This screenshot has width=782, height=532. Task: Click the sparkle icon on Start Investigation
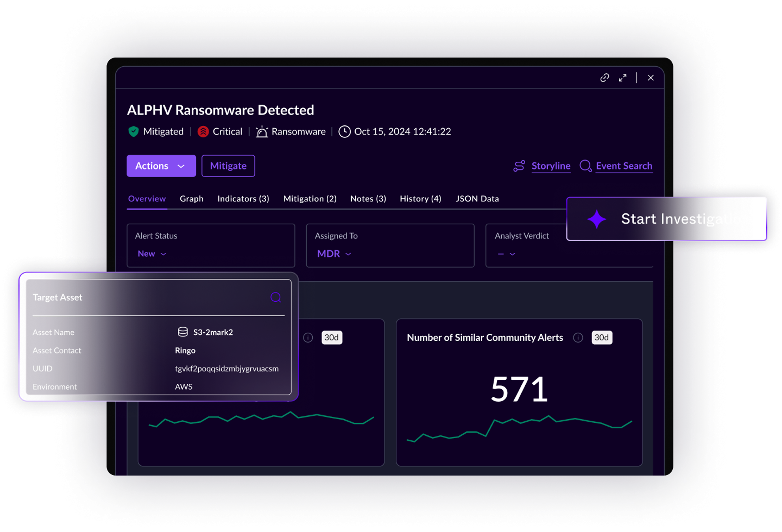tap(596, 219)
